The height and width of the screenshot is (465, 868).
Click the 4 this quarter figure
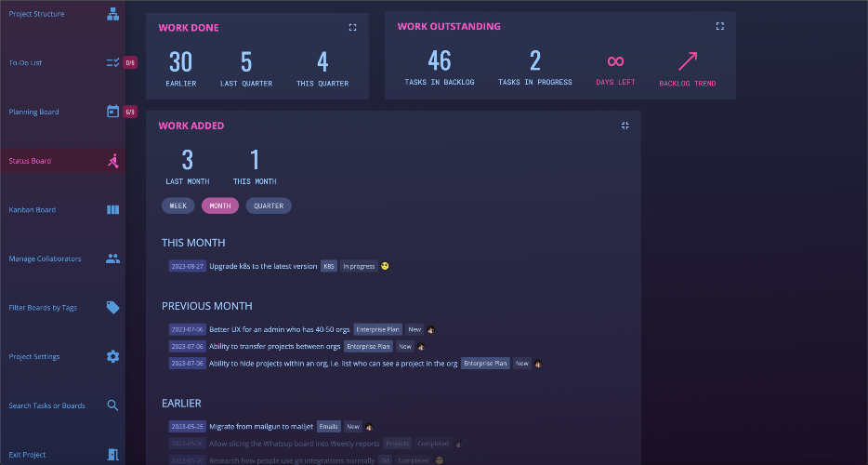(322, 62)
